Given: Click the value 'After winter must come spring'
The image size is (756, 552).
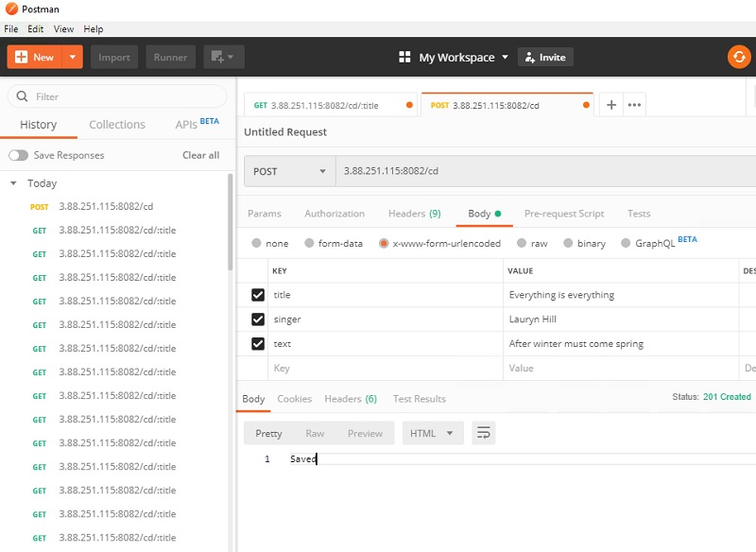Looking at the screenshot, I should point(576,344).
